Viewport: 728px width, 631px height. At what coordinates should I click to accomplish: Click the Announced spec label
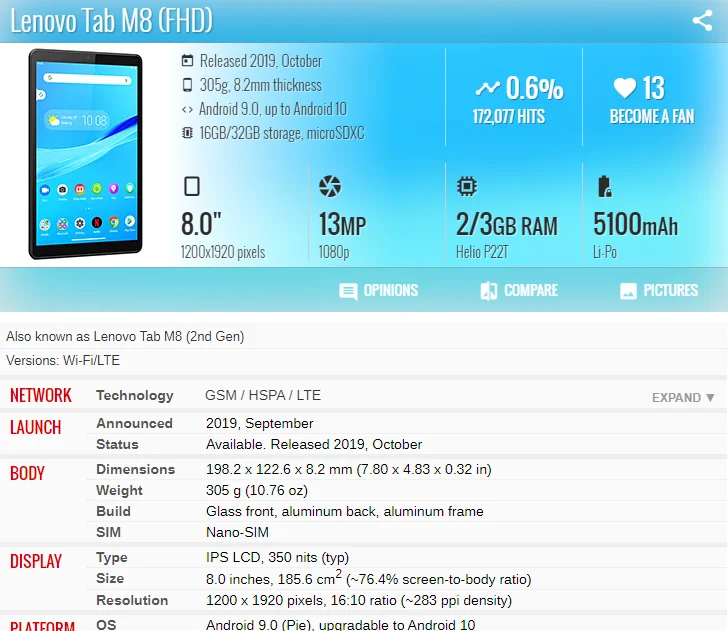point(134,423)
